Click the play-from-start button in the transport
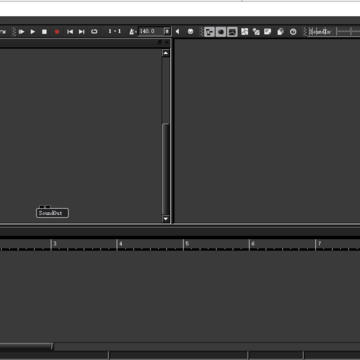The height and width of the screenshot is (360, 360). click(21, 32)
